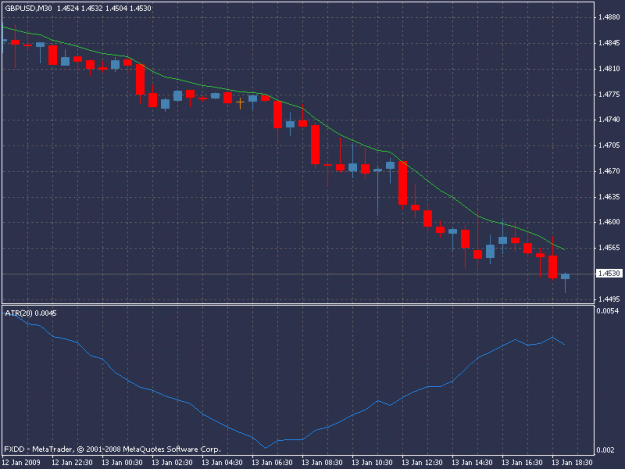Click the 1.4810 price scale value

609,69
